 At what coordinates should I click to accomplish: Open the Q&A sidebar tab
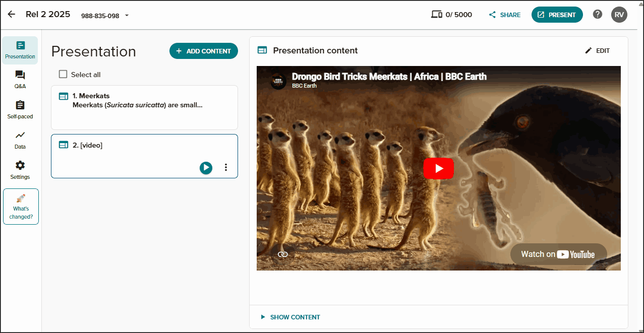click(x=20, y=80)
